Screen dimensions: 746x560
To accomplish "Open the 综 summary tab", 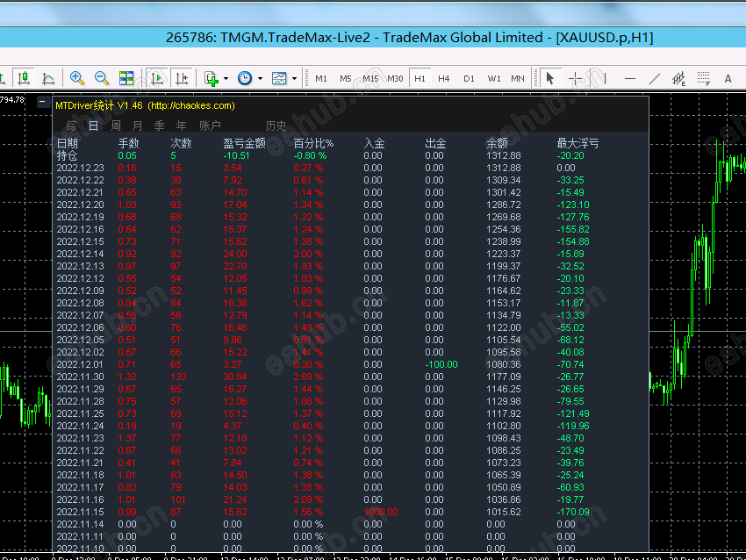I will coord(71,126).
